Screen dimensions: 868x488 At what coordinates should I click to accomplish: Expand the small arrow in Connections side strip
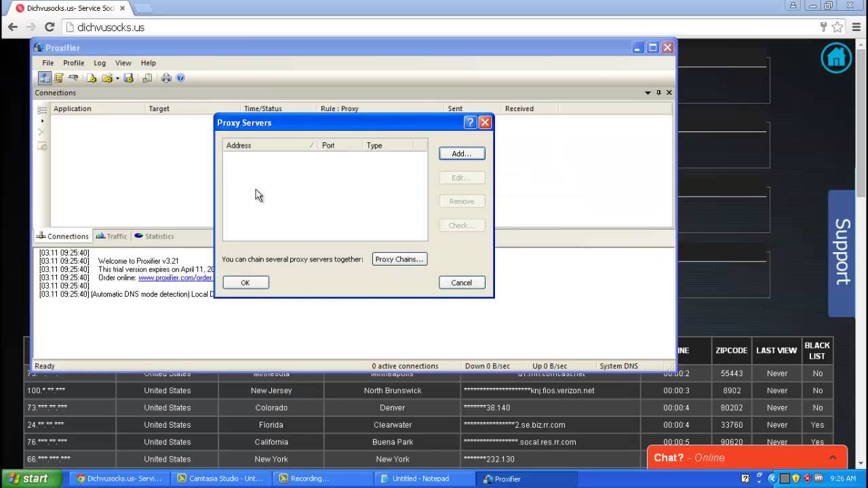(x=42, y=121)
